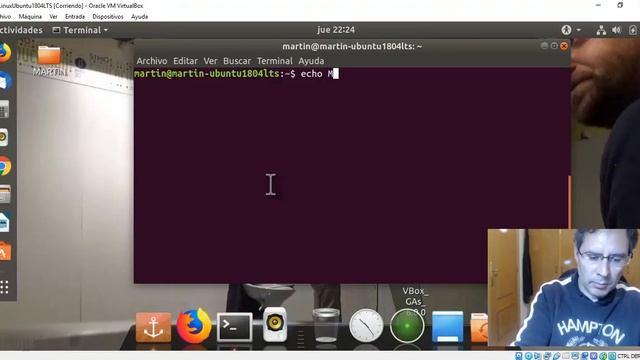Open the VBox_GAs desktop disc icon

click(415, 302)
